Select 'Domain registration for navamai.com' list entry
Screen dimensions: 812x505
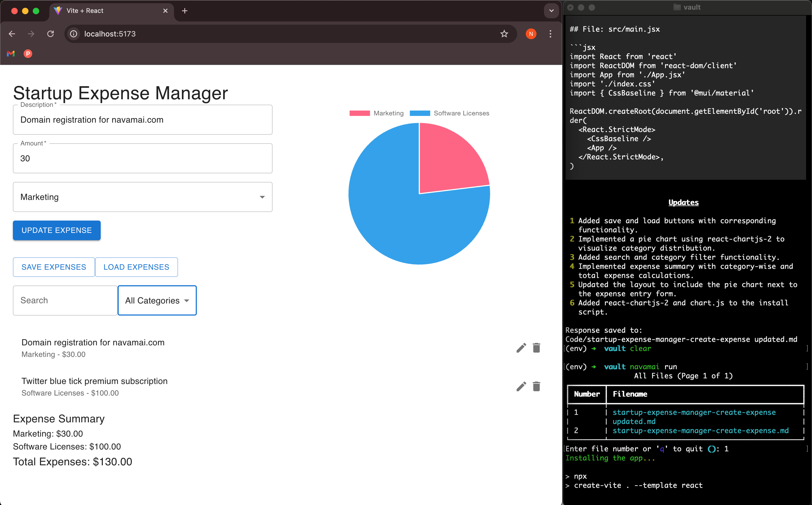pyautogui.click(x=93, y=342)
